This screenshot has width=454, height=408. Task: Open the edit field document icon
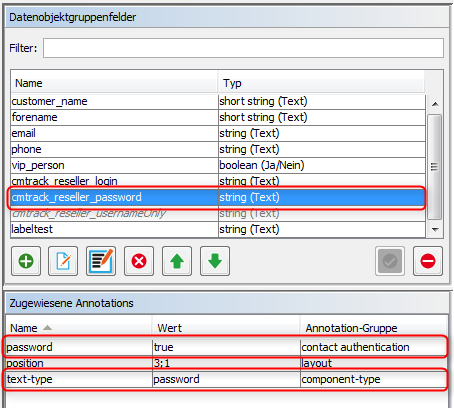pyautogui.click(x=63, y=261)
